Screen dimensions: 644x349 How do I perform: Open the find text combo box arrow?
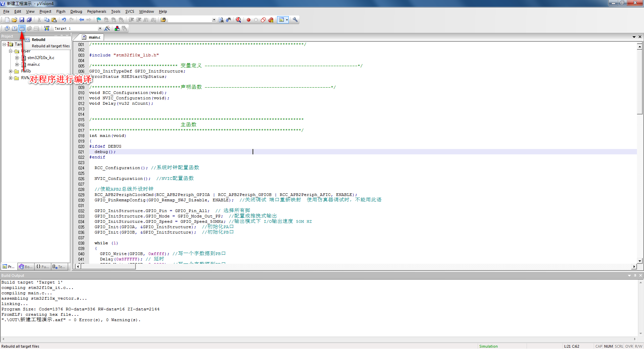coord(214,20)
